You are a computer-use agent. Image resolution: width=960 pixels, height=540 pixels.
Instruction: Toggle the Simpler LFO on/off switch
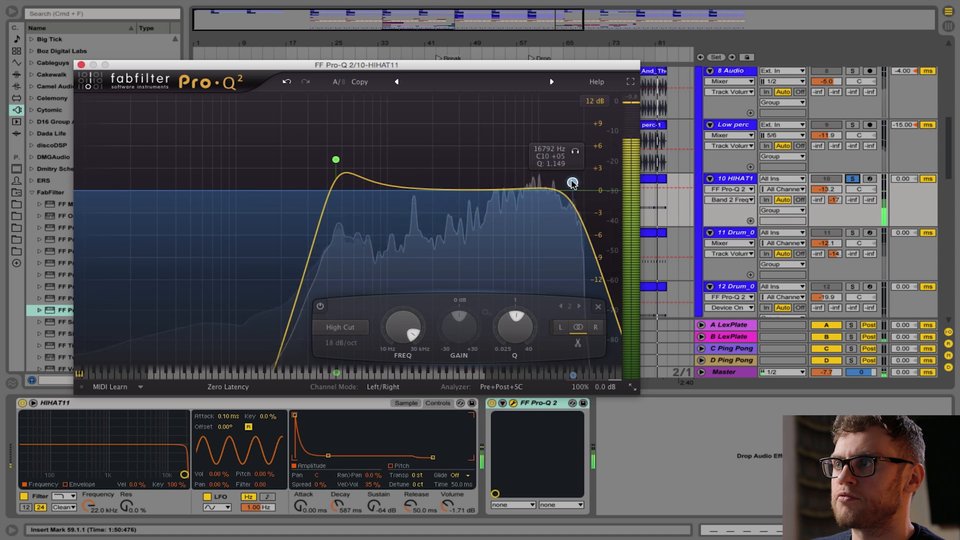click(207, 497)
